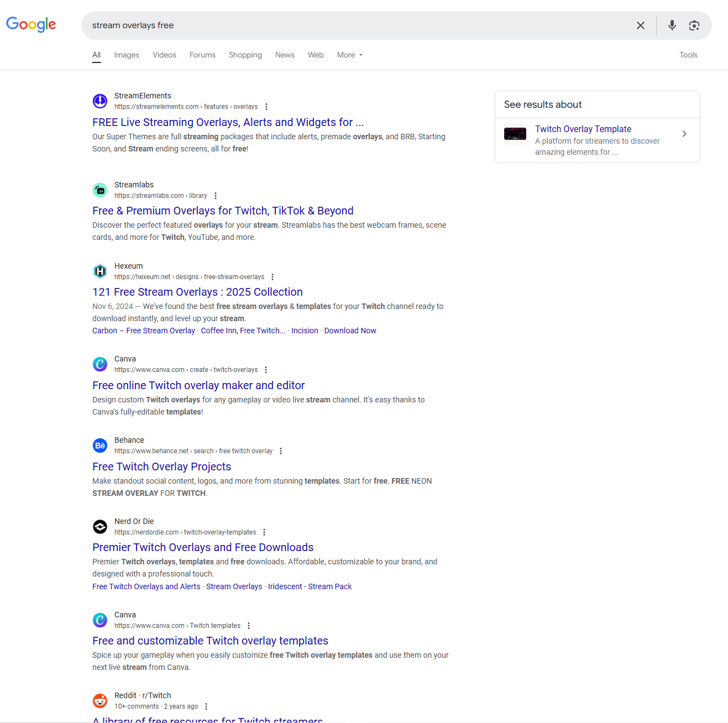Open the Tools search options

(688, 55)
